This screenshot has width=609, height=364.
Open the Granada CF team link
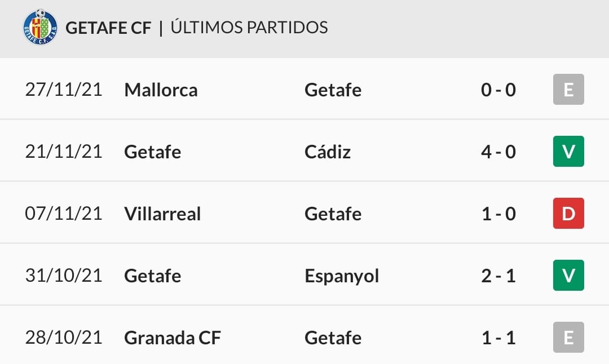pos(173,338)
